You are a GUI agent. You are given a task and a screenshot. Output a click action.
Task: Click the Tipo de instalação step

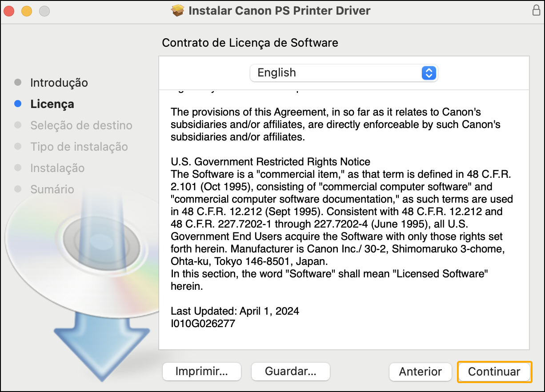click(x=79, y=147)
